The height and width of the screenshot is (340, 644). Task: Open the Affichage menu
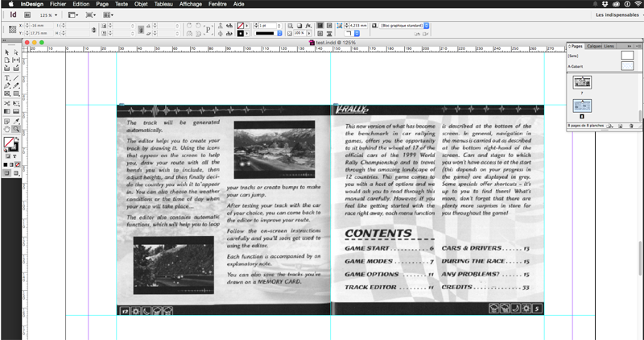(x=191, y=4)
